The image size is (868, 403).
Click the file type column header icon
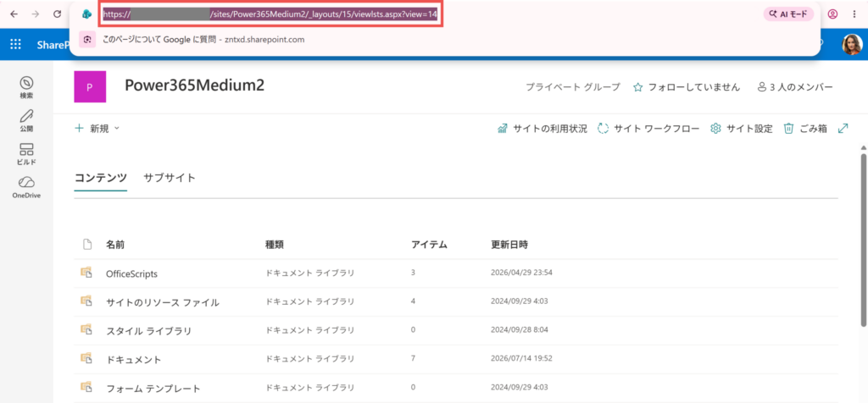coord(87,245)
